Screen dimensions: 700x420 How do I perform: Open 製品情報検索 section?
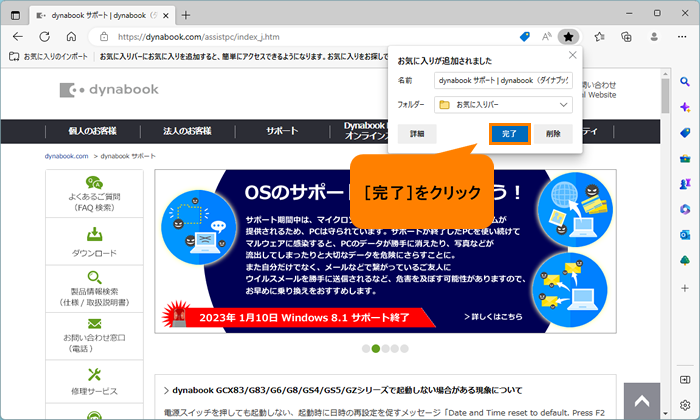[x=94, y=289]
